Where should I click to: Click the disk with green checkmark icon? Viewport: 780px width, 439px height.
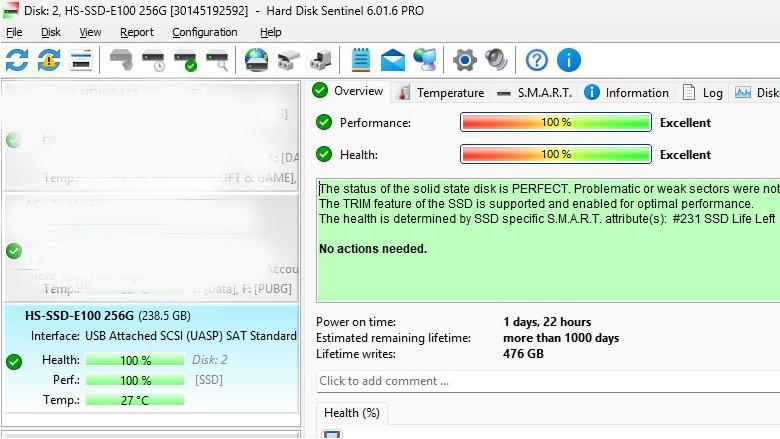click(x=185, y=60)
